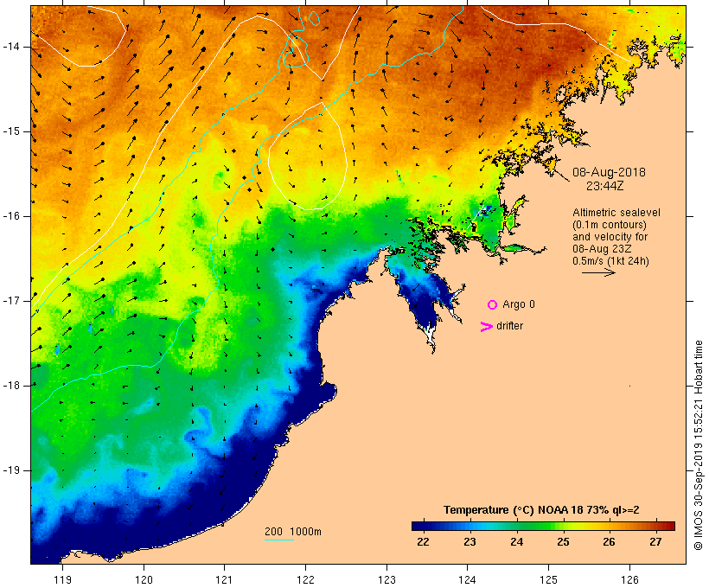The image size is (709, 588).
Task: Click the 200 1000m depth label
Action: [x=293, y=532]
